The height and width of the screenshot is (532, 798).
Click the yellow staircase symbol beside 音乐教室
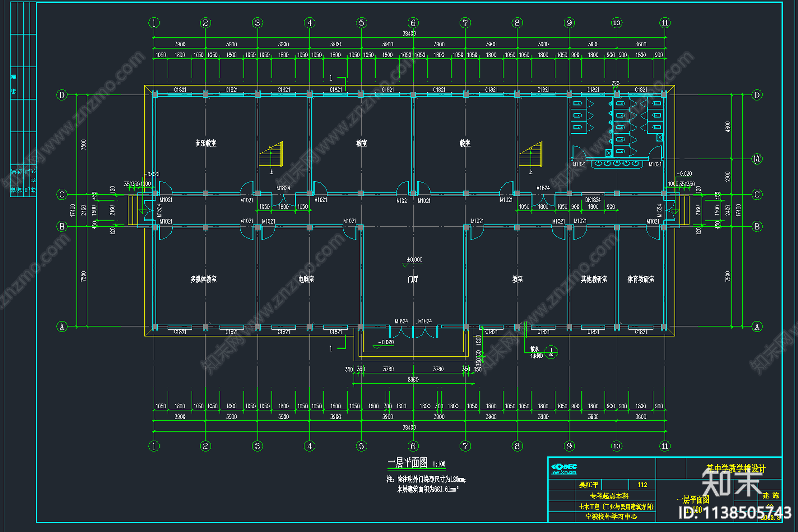coord(271,154)
